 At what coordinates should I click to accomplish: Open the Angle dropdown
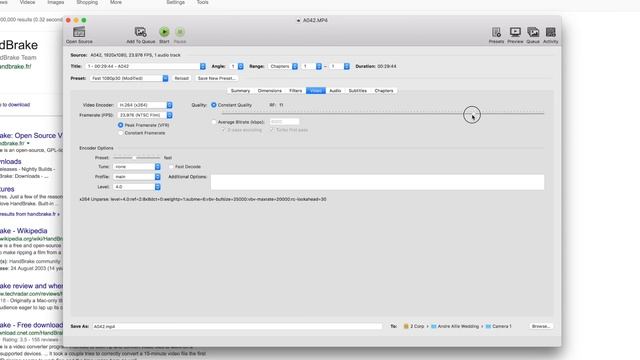(236, 66)
